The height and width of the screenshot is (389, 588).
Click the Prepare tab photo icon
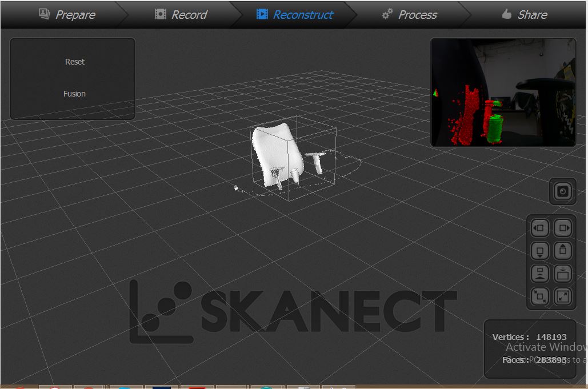pyautogui.click(x=44, y=14)
